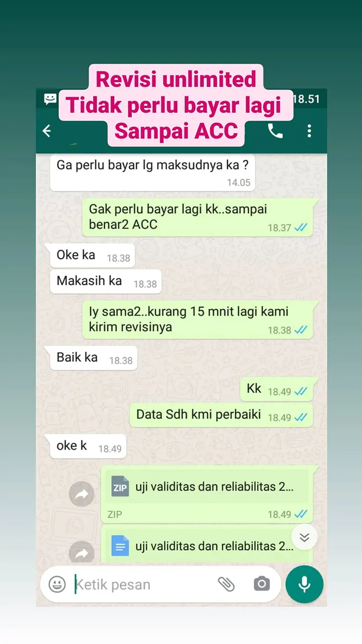Open camera from message bar
This screenshot has width=362, height=644.
point(261,584)
